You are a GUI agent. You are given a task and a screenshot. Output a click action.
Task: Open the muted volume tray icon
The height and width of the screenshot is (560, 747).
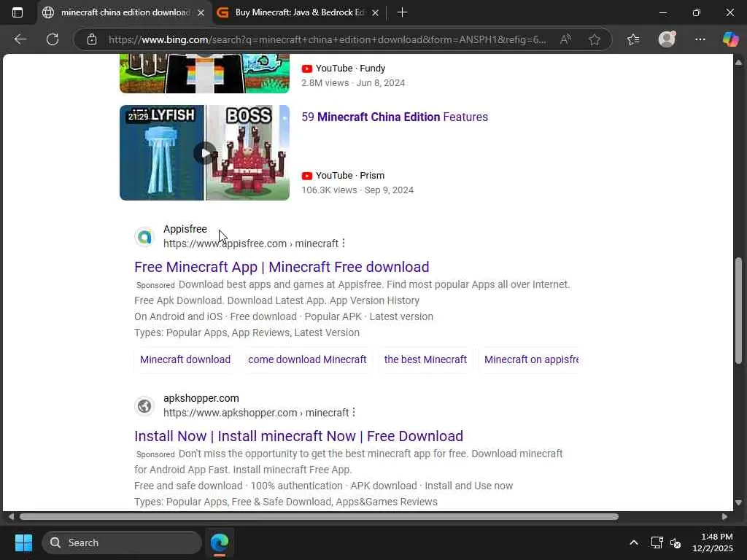pyautogui.click(x=676, y=542)
